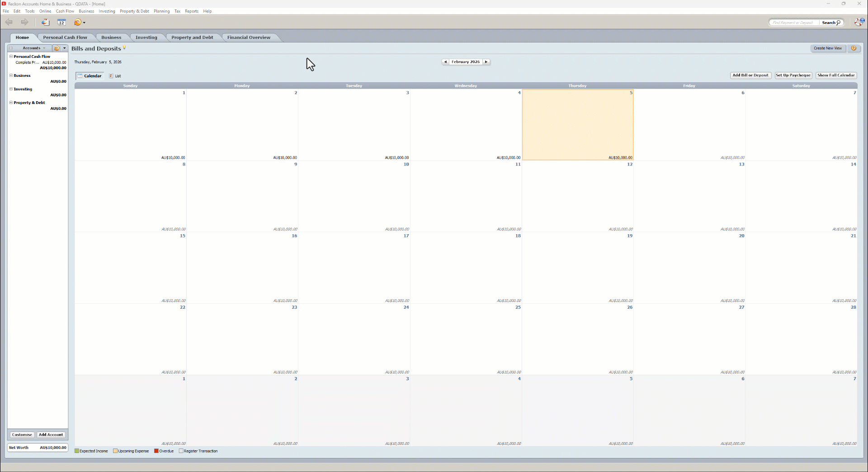868x472 pixels.
Task: Click the forward navigation arrow icon
Action: 25,22
